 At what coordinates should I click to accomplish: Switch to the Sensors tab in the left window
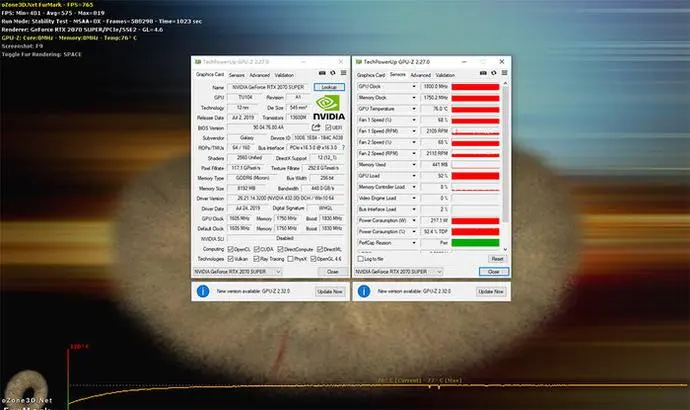pyautogui.click(x=236, y=75)
